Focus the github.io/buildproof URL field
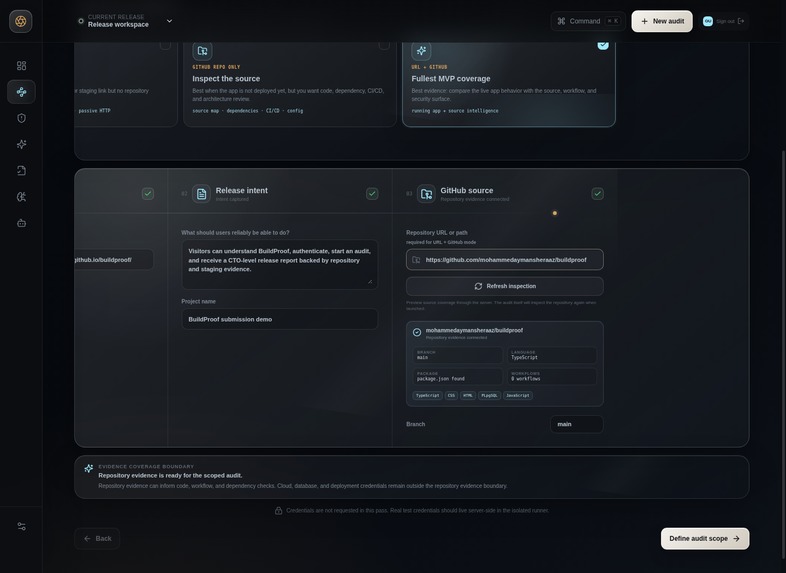This screenshot has height=573, width=786. coord(114,260)
